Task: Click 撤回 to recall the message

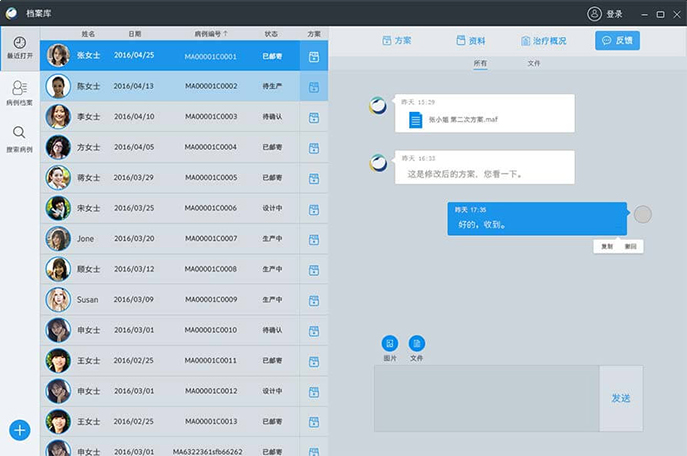Action: pyautogui.click(x=630, y=246)
